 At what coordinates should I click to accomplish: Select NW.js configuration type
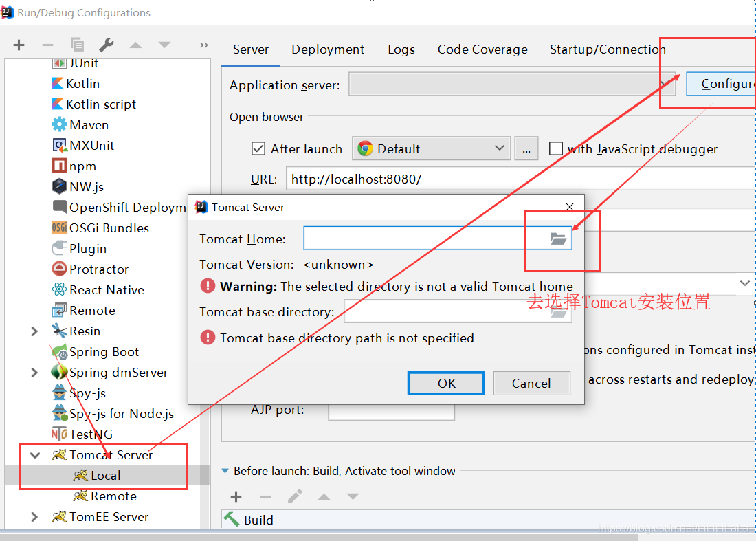coord(78,186)
